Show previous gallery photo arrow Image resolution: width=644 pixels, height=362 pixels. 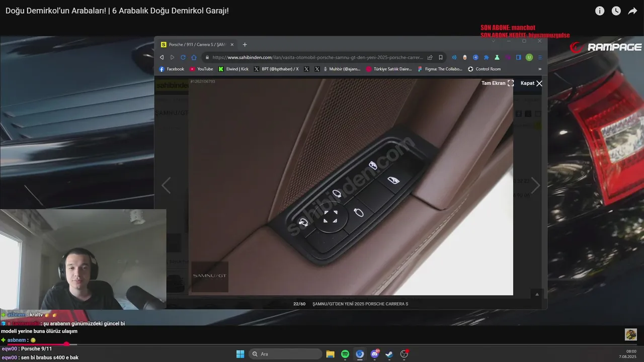coord(166,186)
